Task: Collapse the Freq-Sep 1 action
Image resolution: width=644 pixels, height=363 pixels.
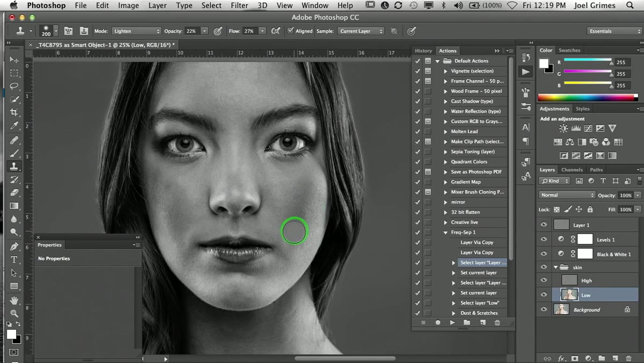Action: click(445, 233)
